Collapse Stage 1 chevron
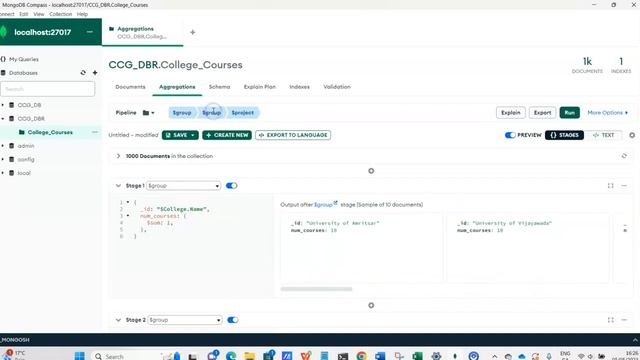Image resolution: width=640 pixels, height=360 pixels. (118, 186)
